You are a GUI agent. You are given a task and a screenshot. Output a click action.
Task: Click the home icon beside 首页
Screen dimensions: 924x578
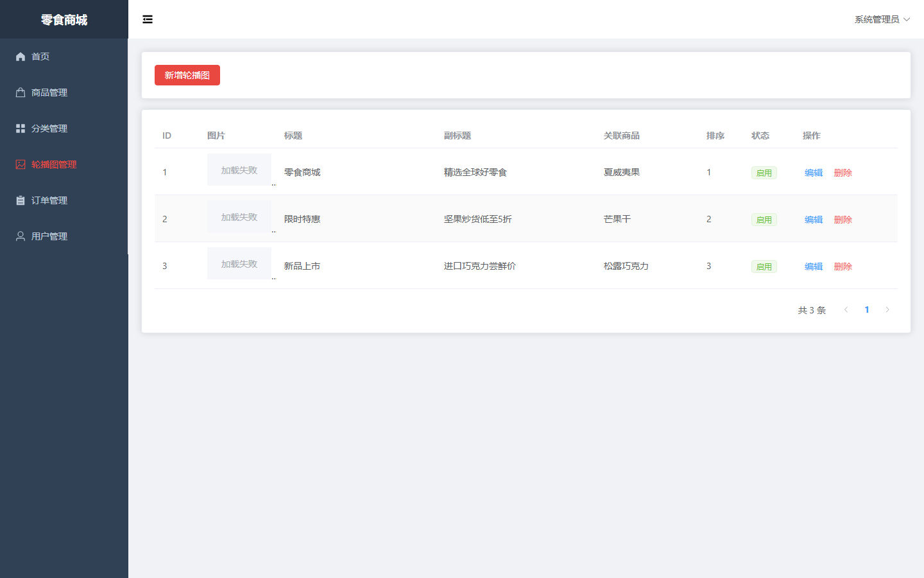click(x=21, y=57)
